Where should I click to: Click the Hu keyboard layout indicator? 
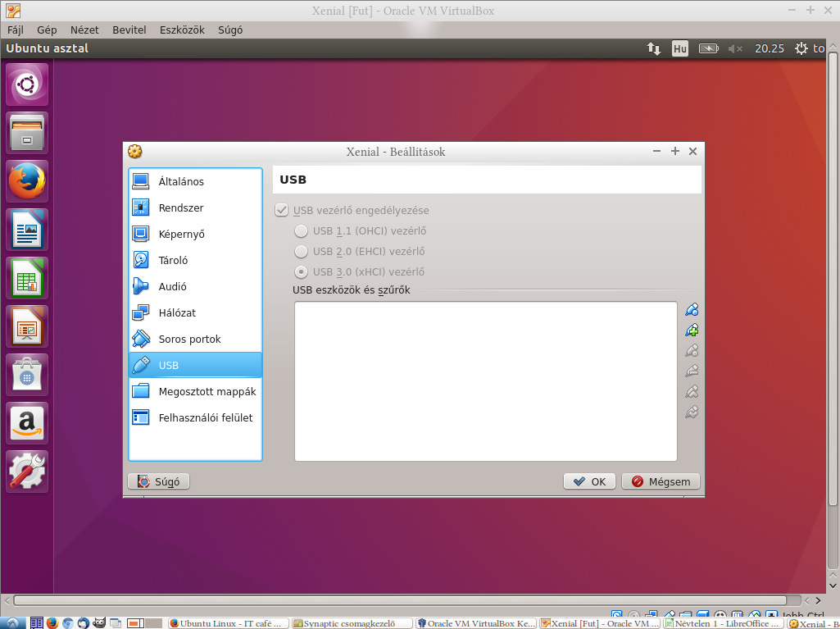tap(680, 49)
